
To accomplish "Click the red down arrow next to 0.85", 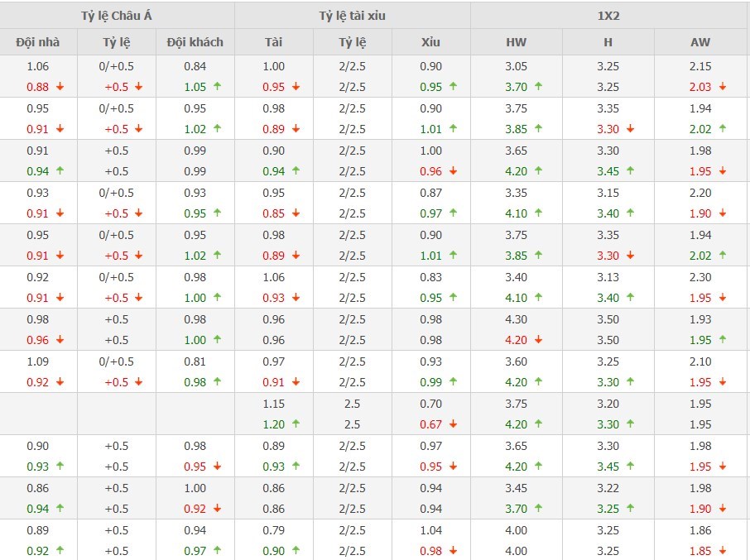I will (x=296, y=213).
